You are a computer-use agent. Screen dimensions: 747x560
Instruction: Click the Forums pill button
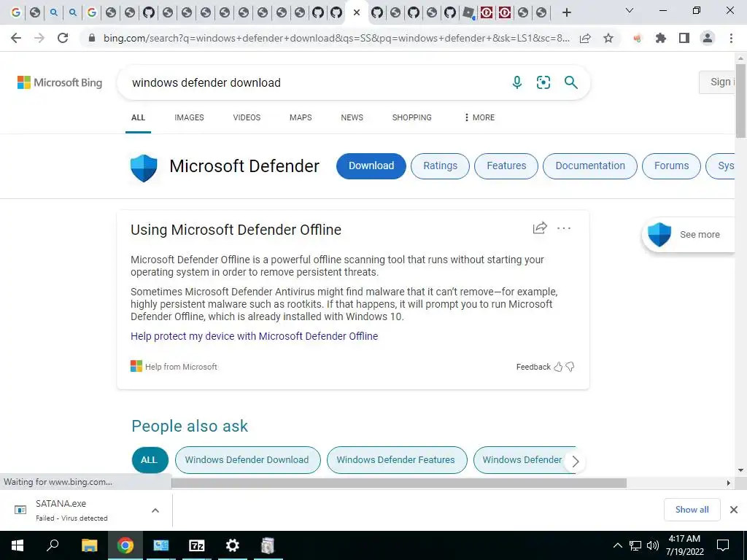pyautogui.click(x=671, y=166)
